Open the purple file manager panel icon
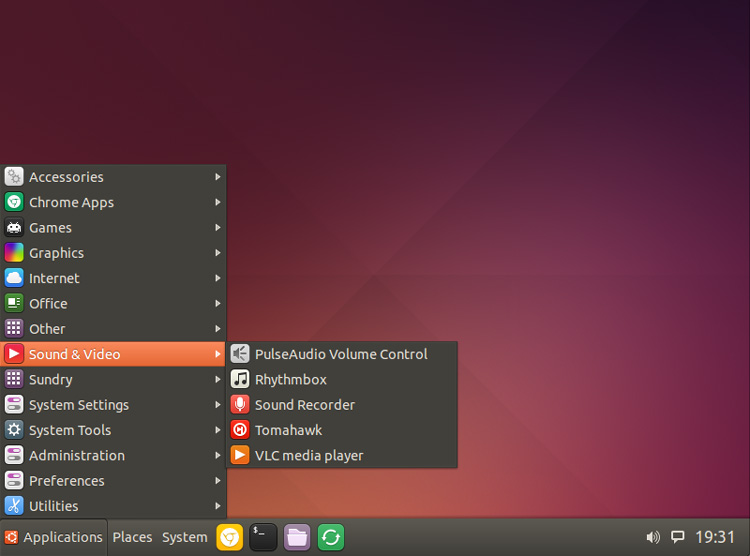 297,537
